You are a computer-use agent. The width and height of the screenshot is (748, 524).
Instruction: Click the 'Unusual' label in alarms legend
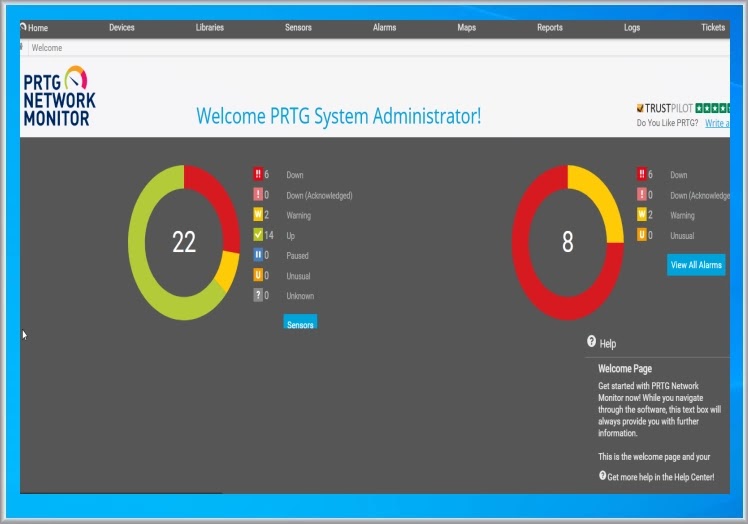click(682, 236)
